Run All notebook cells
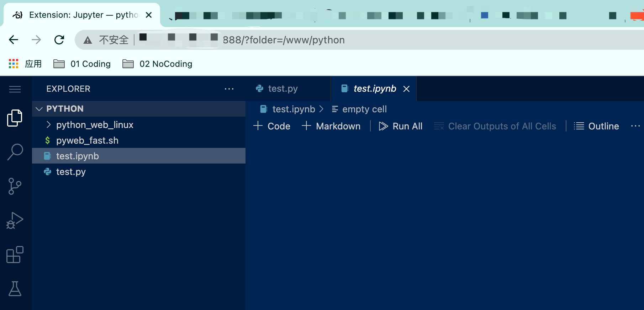This screenshot has width=644, height=310. (x=401, y=126)
